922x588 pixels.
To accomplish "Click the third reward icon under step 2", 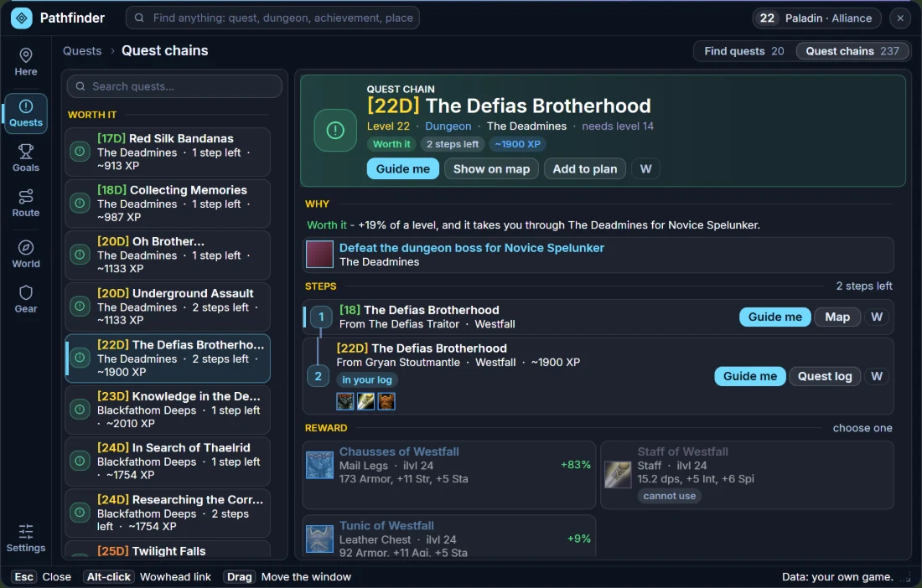I will coord(386,401).
